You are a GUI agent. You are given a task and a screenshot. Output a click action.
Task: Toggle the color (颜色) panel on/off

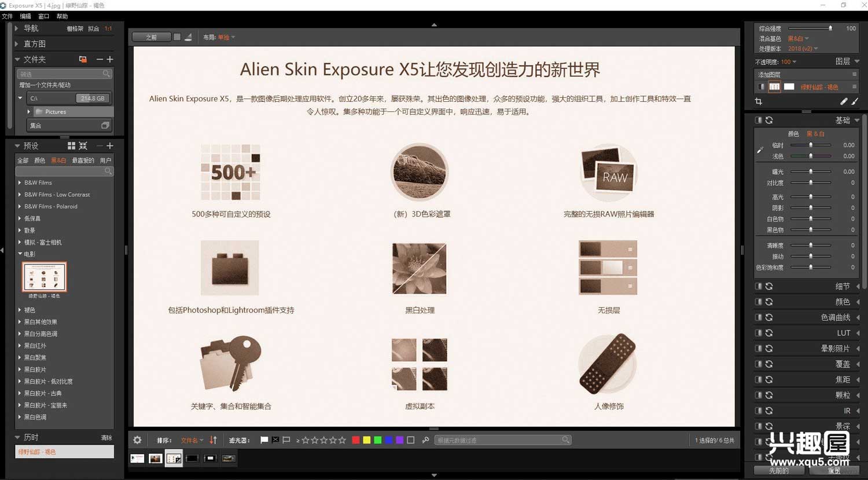coord(758,302)
